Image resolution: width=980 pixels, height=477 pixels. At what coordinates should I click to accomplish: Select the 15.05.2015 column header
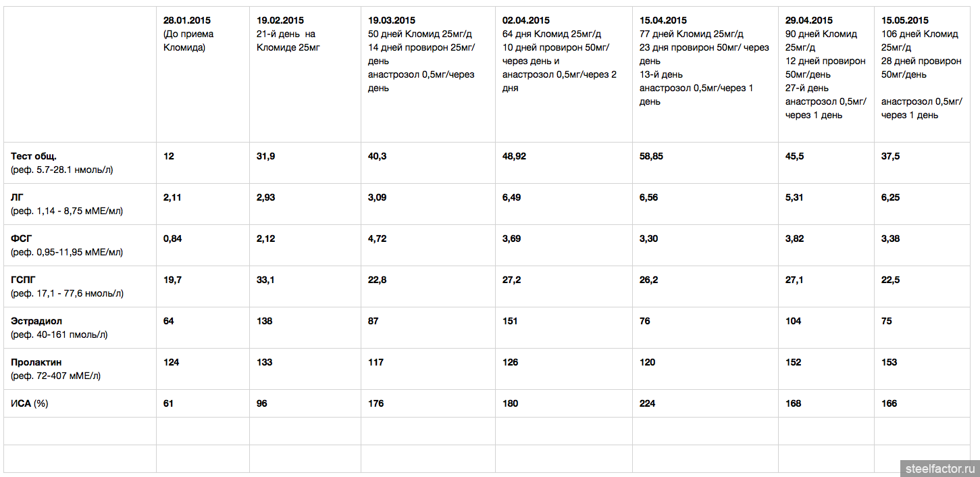(x=922, y=74)
